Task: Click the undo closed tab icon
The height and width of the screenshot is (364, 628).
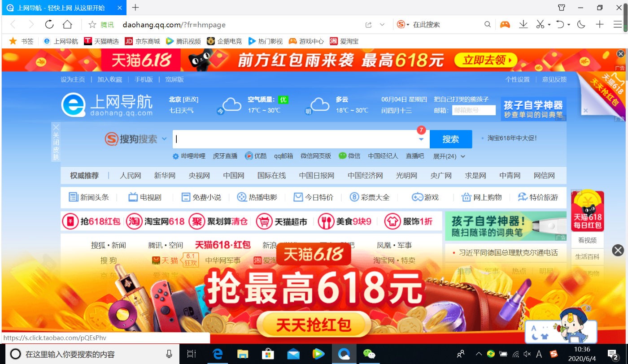Action: click(x=560, y=25)
